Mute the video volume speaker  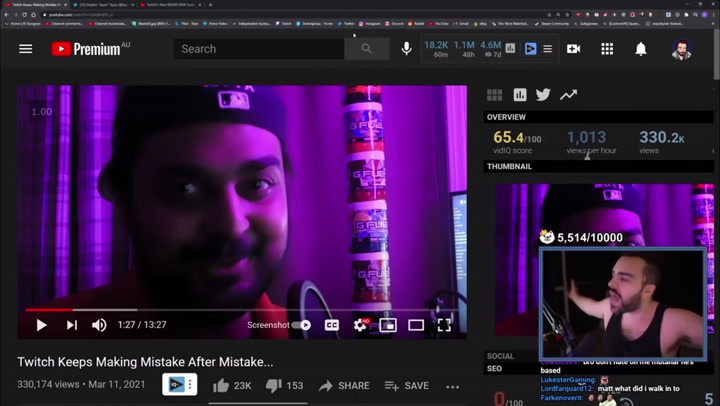(x=99, y=325)
